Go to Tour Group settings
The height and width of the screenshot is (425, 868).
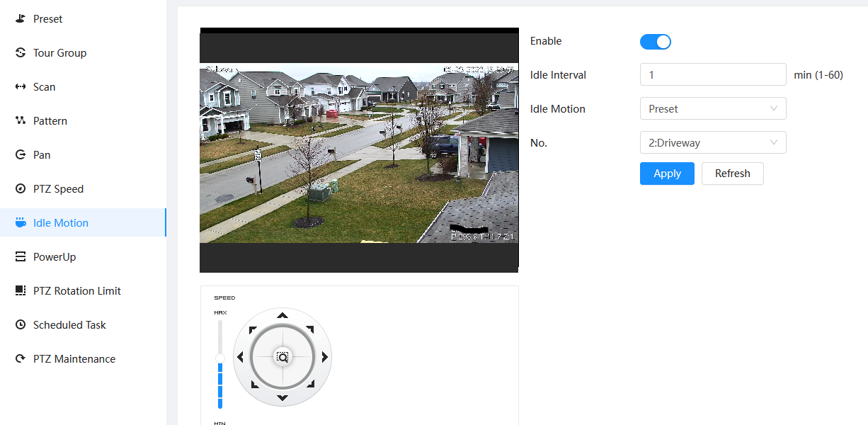(59, 53)
